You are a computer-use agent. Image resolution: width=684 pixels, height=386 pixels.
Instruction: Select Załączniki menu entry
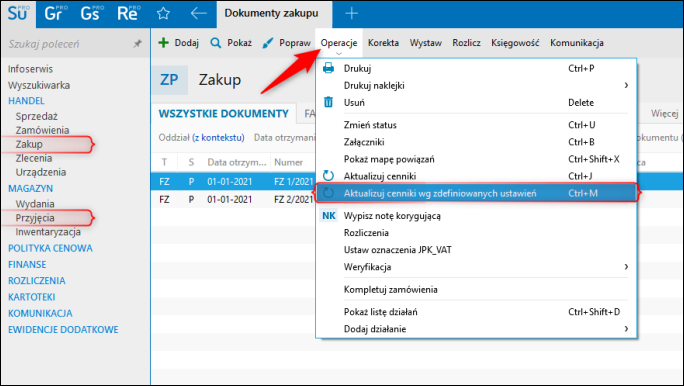[476, 142]
